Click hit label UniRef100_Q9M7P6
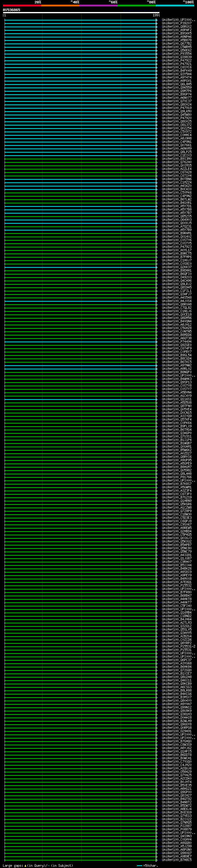Screen dimensions: 197x868 coord(177,91)
